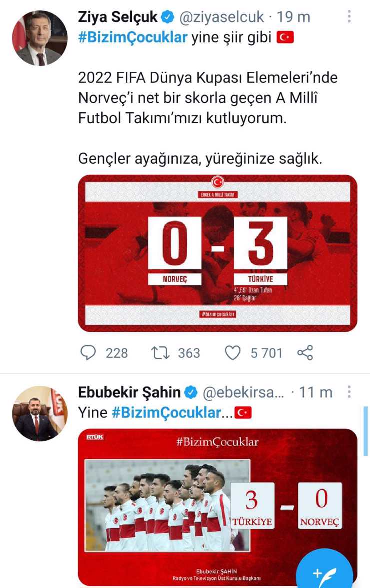The height and width of the screenshot is (588, 370).
Task: Open the Norveç 0-3 Türkiye score image
Action: [x=218, y=253]
